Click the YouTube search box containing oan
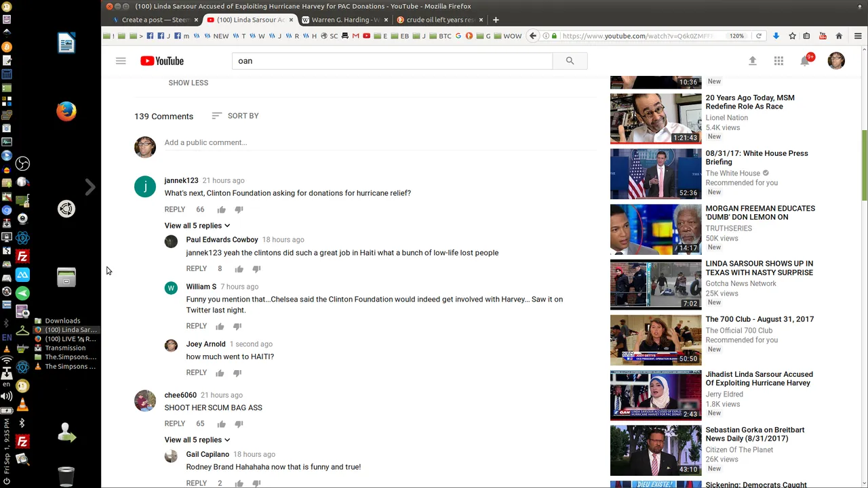 tap(392, 61)
